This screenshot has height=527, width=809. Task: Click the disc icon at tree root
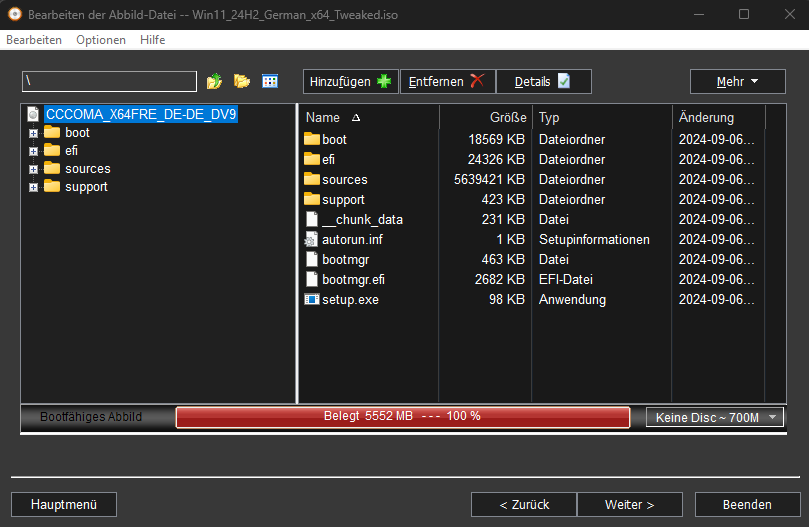point(33,114)
